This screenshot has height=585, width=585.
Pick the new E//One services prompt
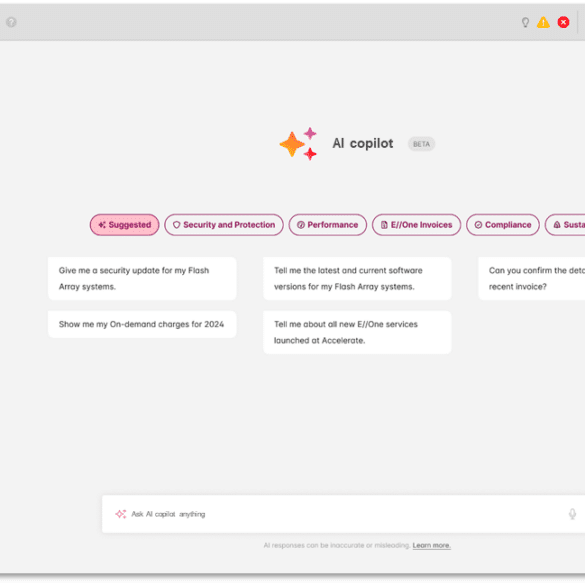(x=357, y=332)
